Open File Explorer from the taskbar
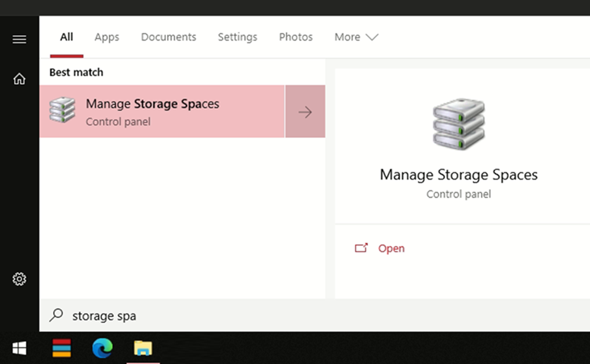The height and width of the screenshot is (364, 590). coord(143,348)
